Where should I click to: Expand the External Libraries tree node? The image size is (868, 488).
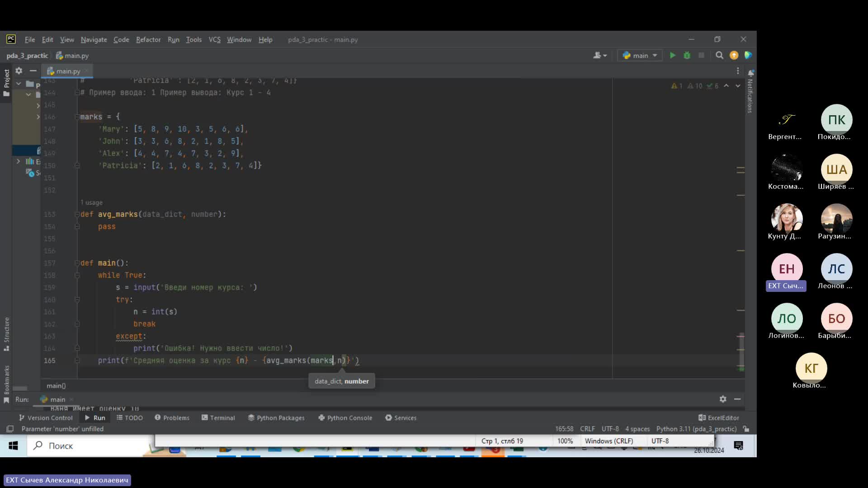click(x=18, y=161)
